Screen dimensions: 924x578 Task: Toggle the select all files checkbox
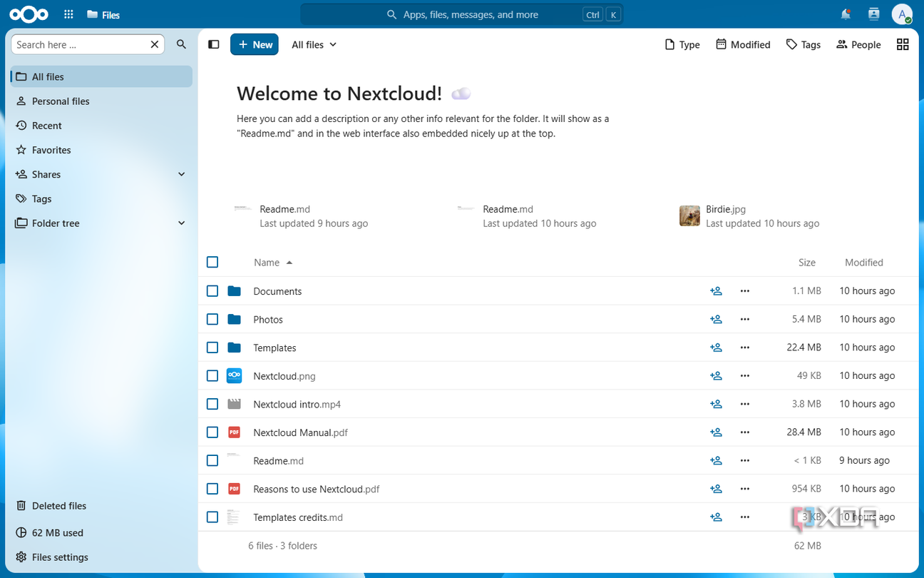pyautogui.click(x=212, y=262)
